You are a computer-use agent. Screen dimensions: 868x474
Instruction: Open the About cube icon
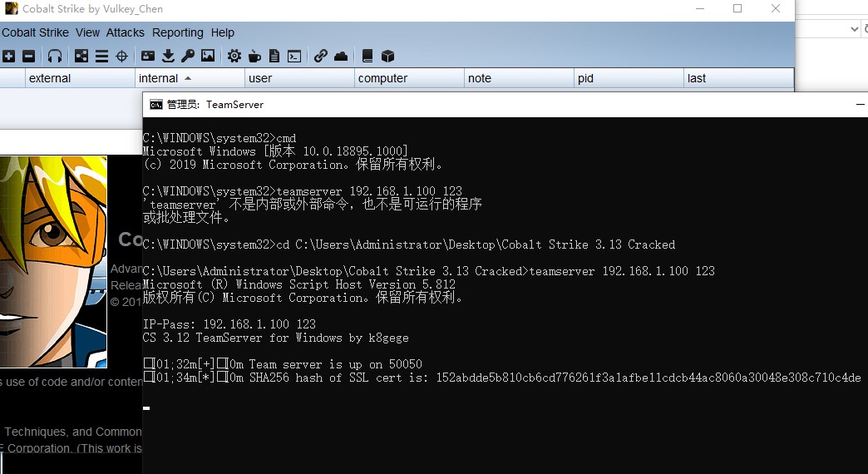click(x=387, y=56)
